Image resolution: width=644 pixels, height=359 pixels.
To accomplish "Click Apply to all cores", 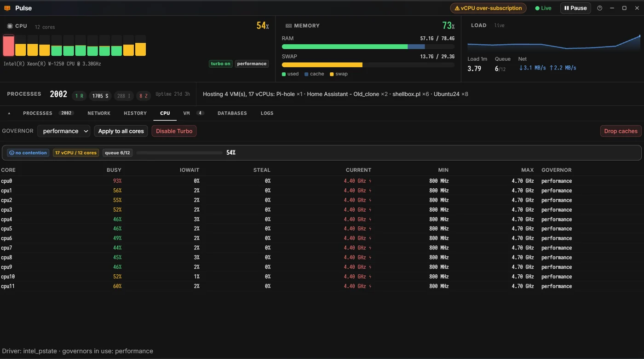I will pyautogui.click(x=121, y=131).
